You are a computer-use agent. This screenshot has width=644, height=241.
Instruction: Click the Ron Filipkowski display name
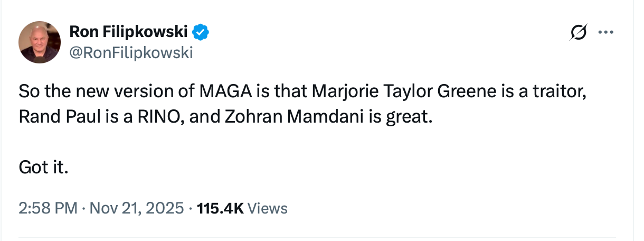pos(128,33)
